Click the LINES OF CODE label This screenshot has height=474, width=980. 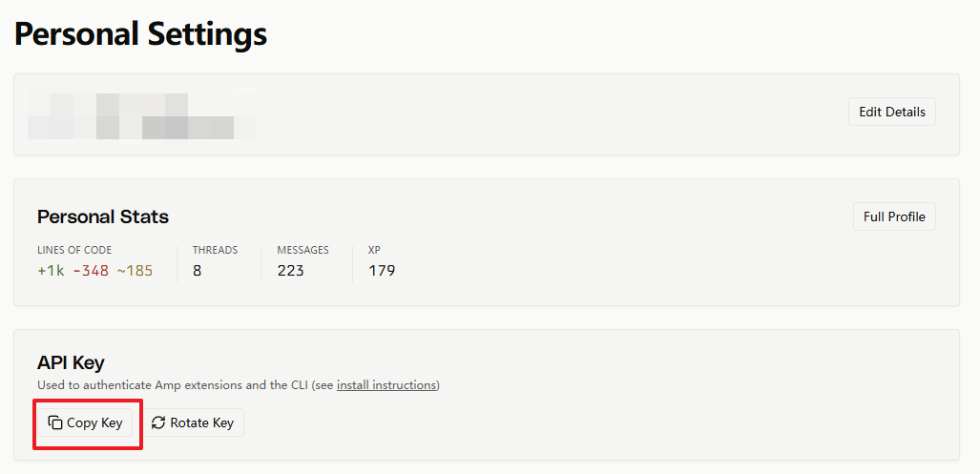74,250
